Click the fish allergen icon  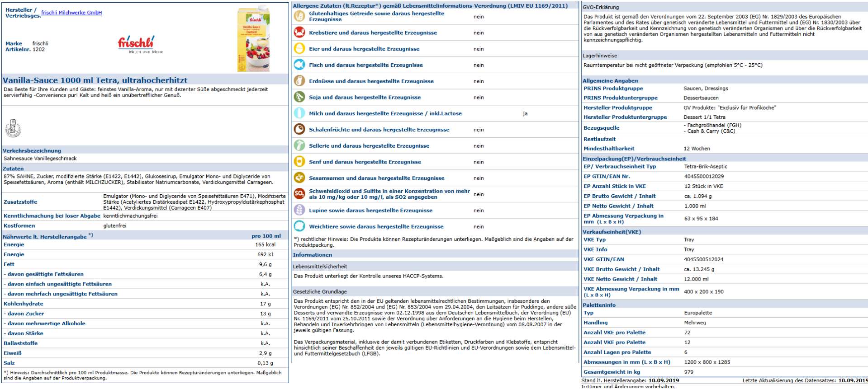pyautogui.click(x=299, y=65)
